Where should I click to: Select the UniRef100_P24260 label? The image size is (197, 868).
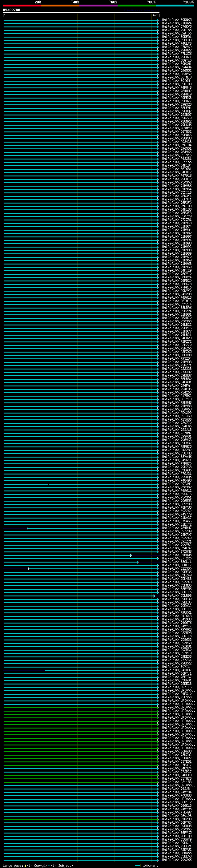click(177, 393)
